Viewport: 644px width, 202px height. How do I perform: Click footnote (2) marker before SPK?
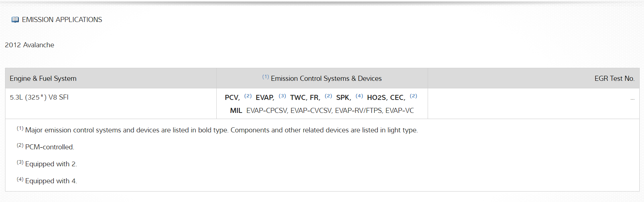[x=328, y=96]
